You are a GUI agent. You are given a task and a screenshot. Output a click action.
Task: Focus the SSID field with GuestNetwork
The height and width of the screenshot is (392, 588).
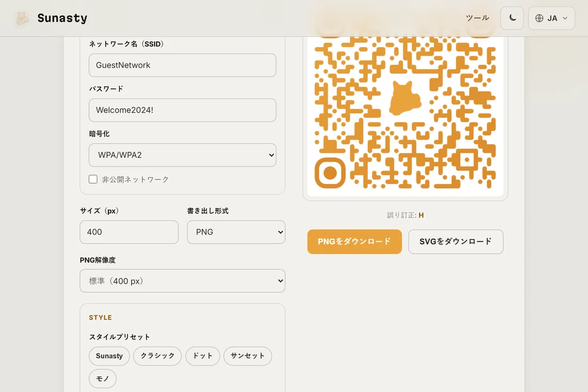pyautogui.click(x=182, y=65)
